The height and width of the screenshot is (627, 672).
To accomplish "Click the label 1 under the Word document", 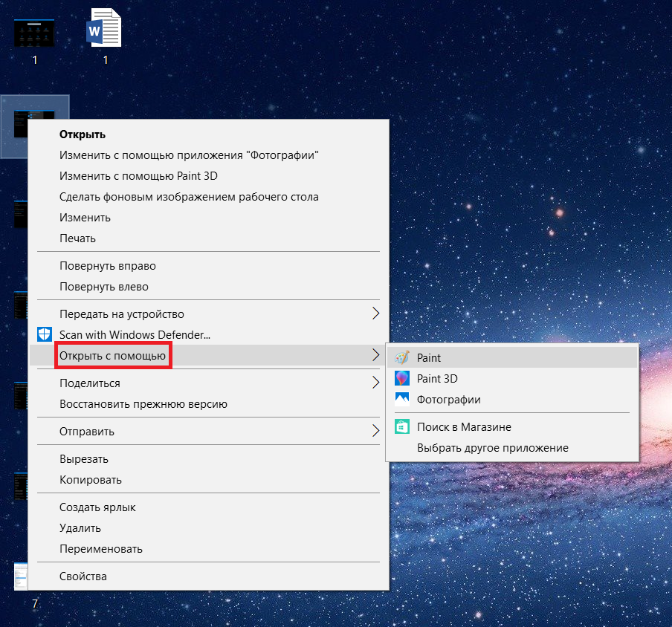I will coord(106,60).
